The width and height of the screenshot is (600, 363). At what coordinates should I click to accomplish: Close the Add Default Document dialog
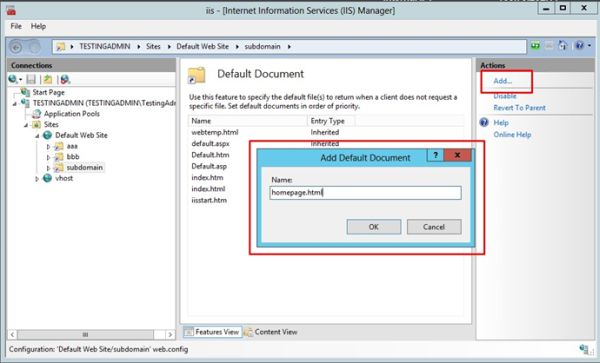click(457, 155)
